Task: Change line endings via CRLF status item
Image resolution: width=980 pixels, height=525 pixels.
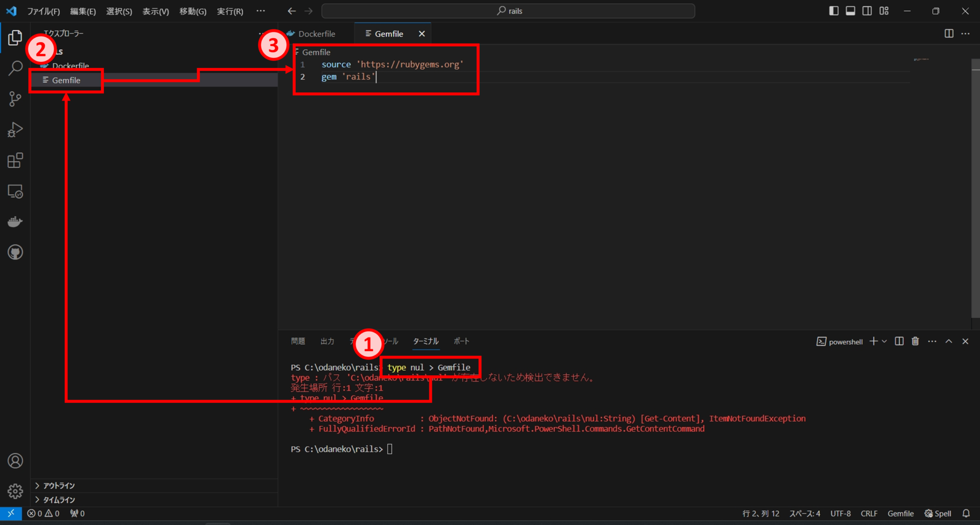Action: coord(869,513)
